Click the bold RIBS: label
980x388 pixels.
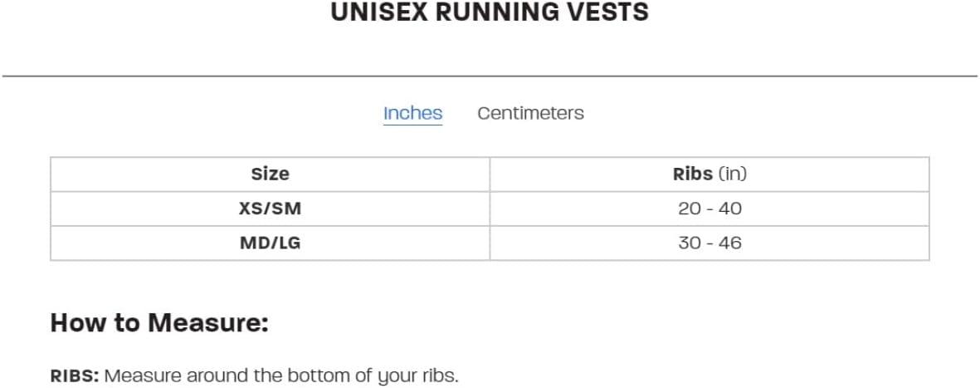(x=75, y=376)
